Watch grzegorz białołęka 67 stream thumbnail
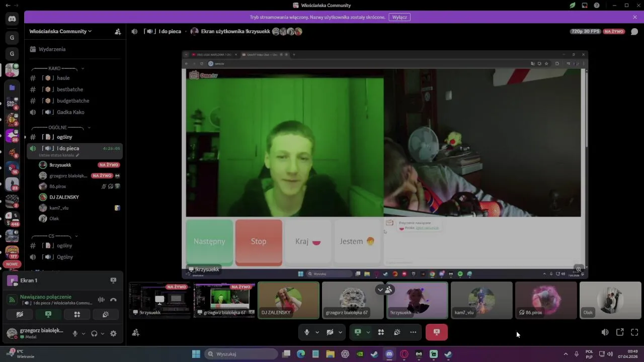 [x=224, y=300]
